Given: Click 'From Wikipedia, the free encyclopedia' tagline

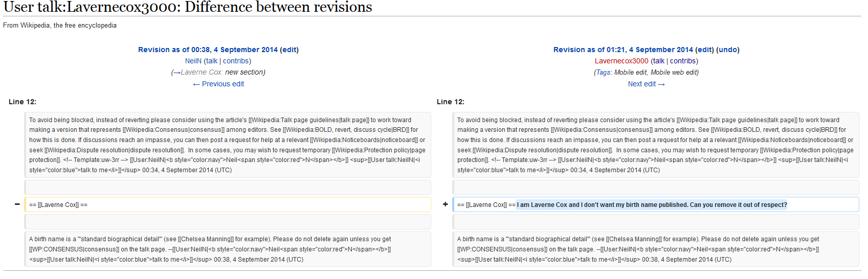Looking at the screenshot, I should [x=60, y=25].
